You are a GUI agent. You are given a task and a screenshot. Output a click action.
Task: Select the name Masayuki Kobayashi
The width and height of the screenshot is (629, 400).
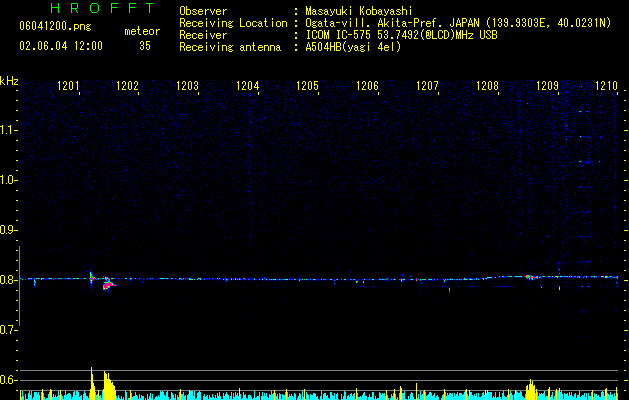tap(359, 11)
